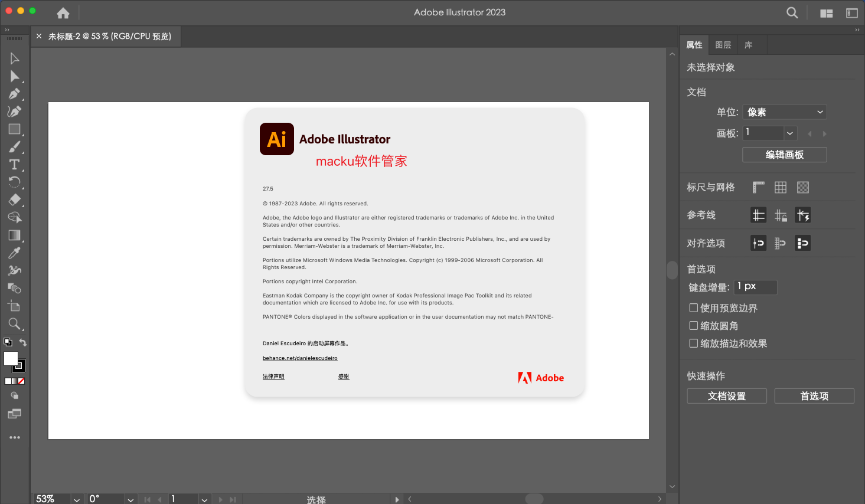The width and height of the screenshot is (865, 504).
Task: Open the 单位 像素 dropdown
Action: tap(785, 112)
